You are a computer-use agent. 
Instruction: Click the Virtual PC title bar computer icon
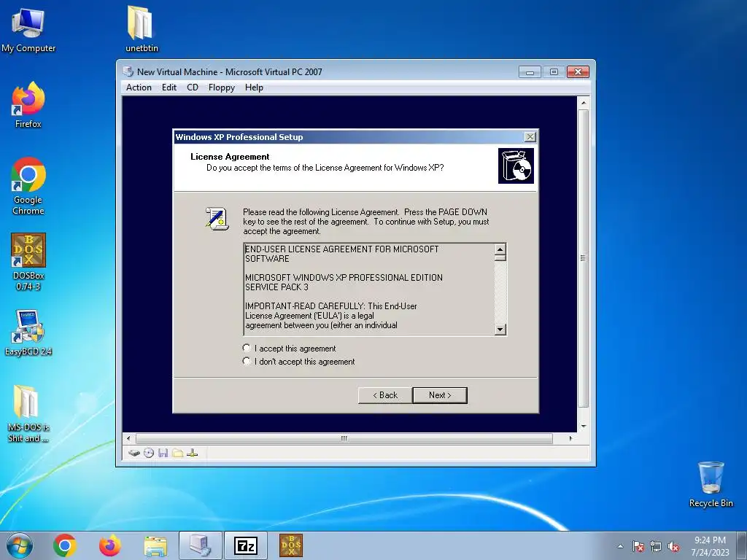click(x=128, y=71)
